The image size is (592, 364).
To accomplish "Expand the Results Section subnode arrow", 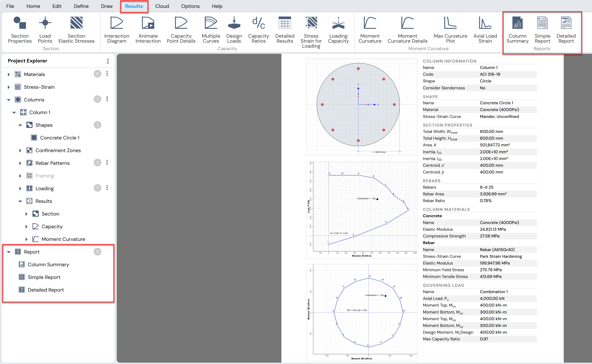I will (x=27, y=214).
